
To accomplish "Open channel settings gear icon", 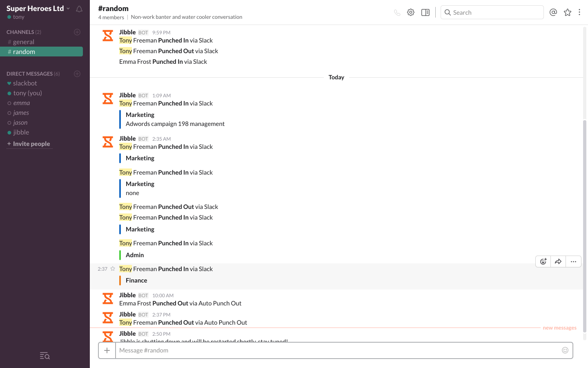I will point(411,13).
